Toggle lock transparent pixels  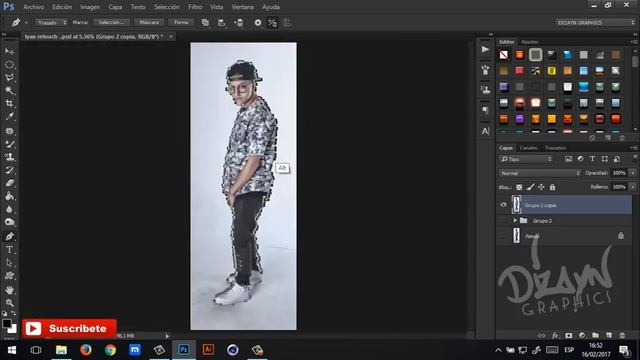coord(519,187)
